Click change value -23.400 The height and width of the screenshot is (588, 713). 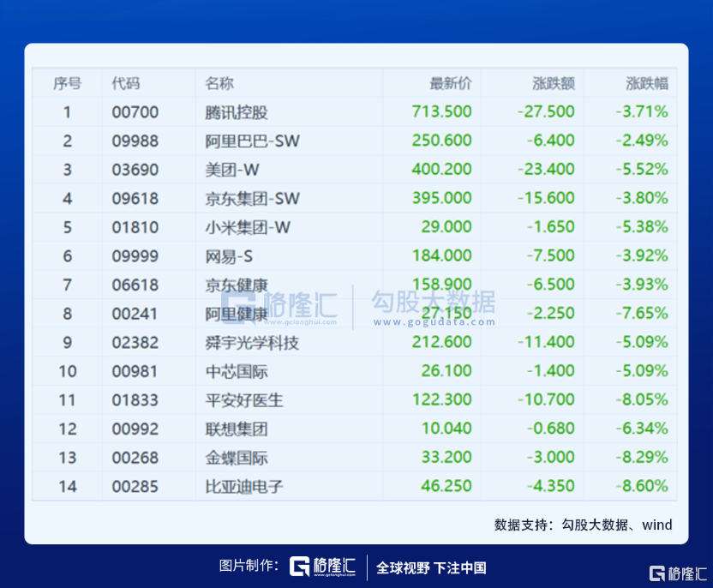[x=546, y=169]
